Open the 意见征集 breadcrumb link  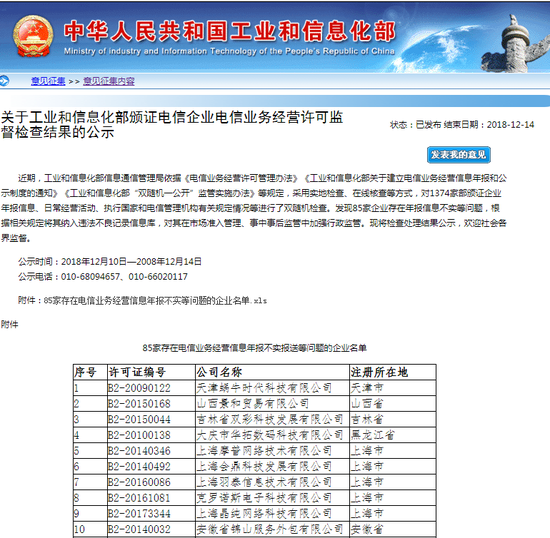(48, 81)
